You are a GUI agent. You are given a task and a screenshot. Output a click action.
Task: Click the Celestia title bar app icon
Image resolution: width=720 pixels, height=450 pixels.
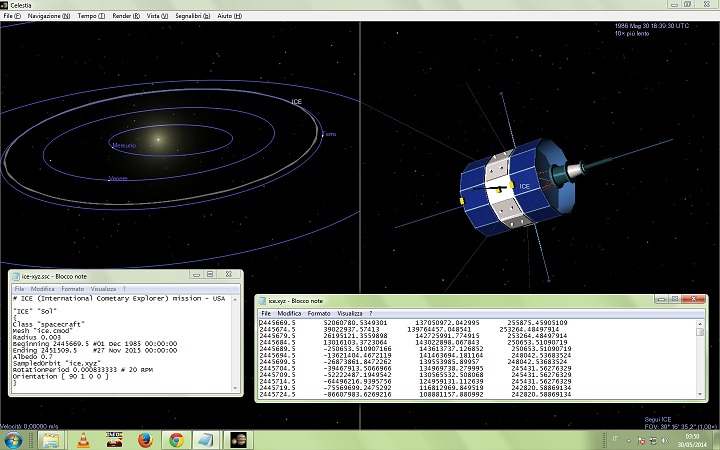click(7, 5)
